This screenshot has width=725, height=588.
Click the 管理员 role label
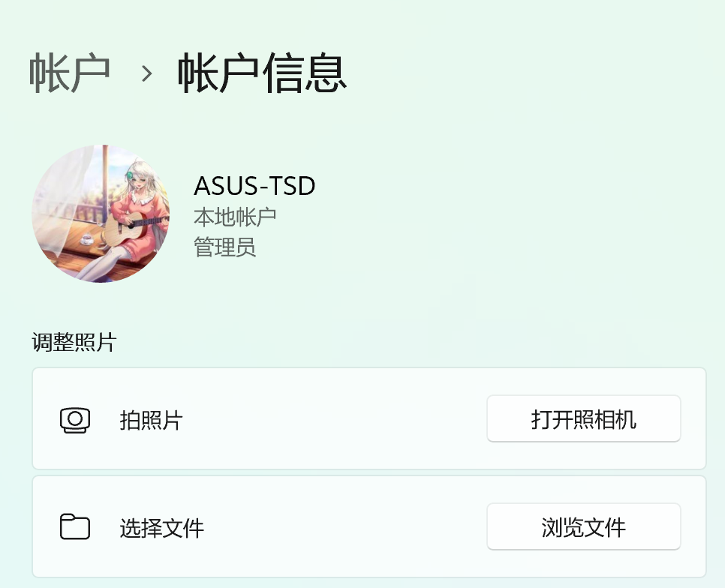pyautogui.click(x=224, y=247)
